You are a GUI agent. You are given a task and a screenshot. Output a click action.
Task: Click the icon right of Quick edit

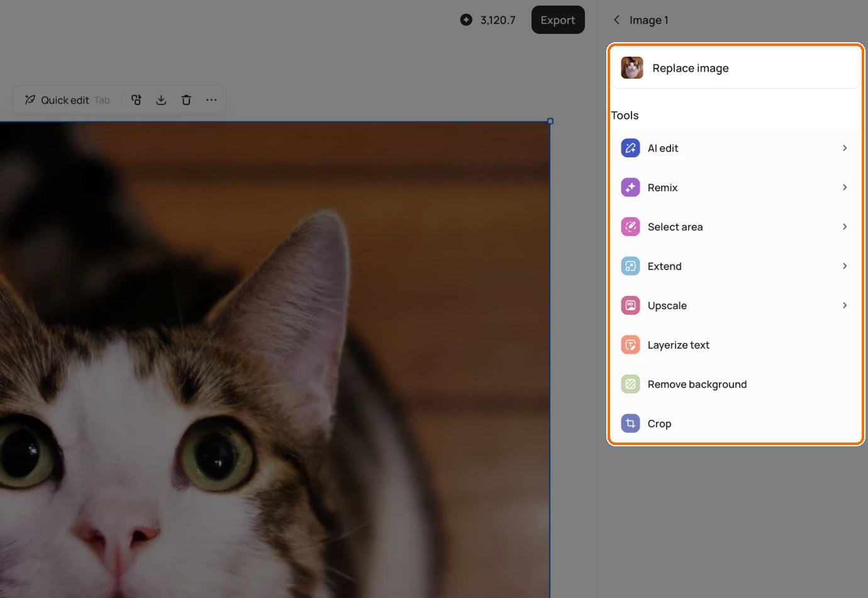[136, 100]
